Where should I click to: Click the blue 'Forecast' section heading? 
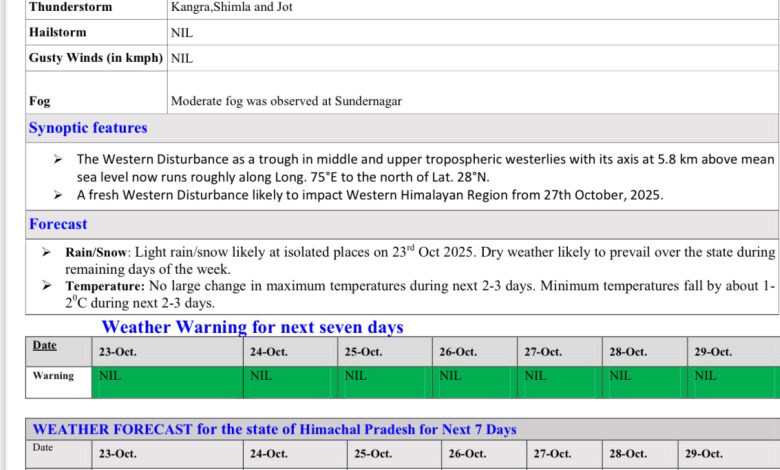coord(58,224)
